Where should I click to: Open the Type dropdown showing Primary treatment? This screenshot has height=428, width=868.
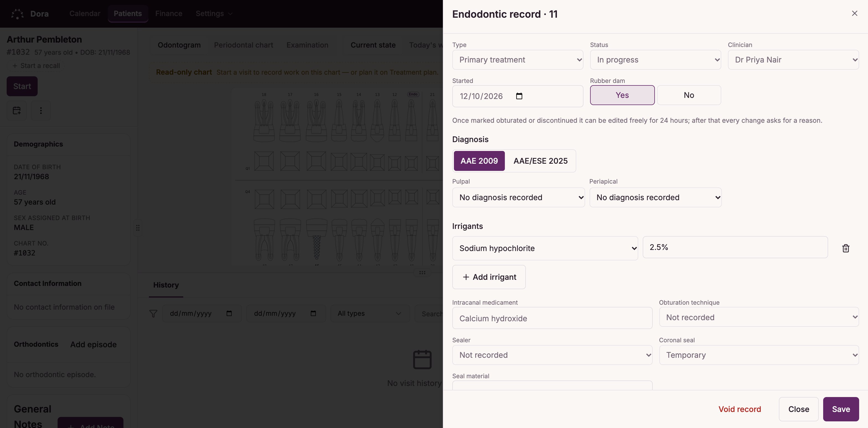[x=518, y=60]
